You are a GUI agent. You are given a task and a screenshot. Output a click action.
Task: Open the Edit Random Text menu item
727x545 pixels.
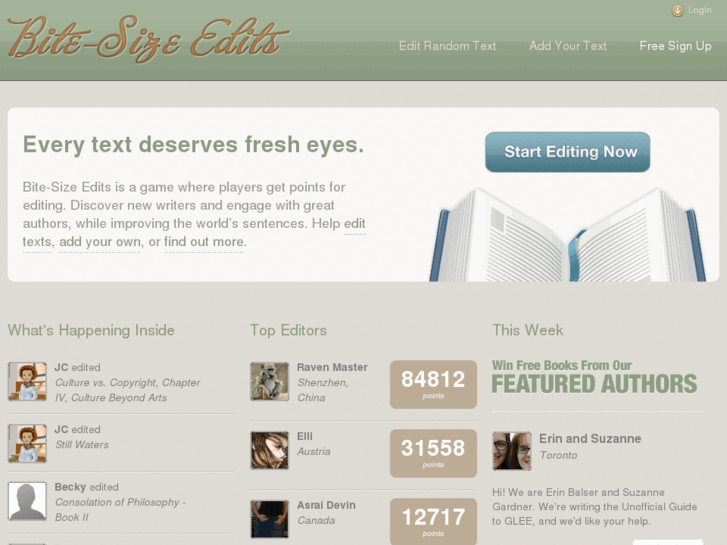447,46
